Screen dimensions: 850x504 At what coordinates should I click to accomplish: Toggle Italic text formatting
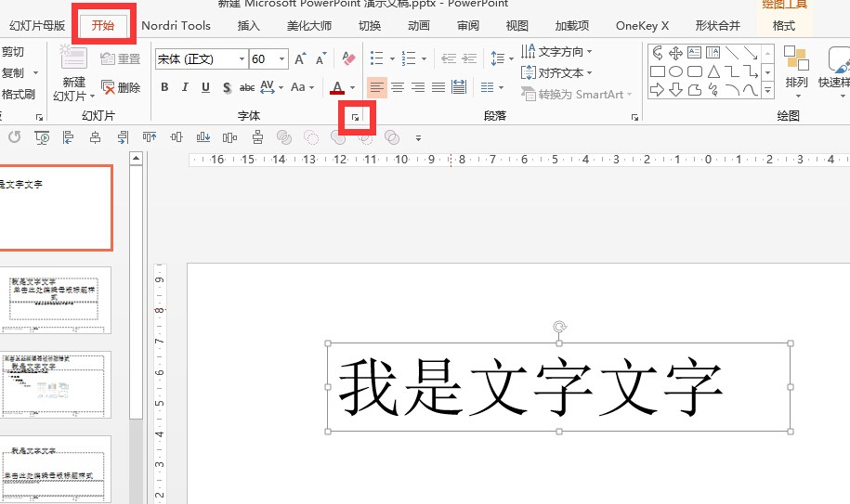[x=184, y=87]
